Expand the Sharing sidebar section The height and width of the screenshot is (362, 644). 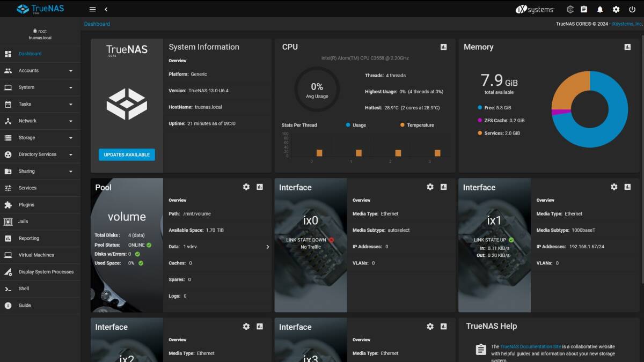click(27, 171)
